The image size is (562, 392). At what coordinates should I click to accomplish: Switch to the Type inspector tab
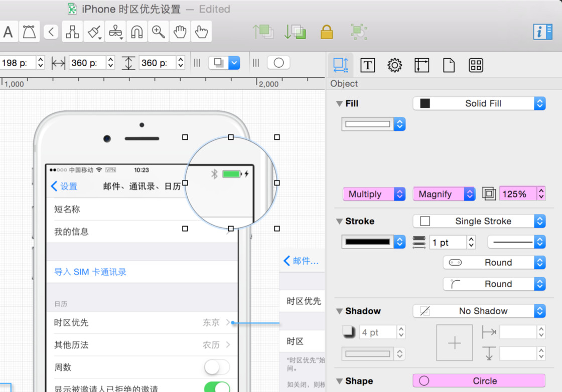(368, 65)
